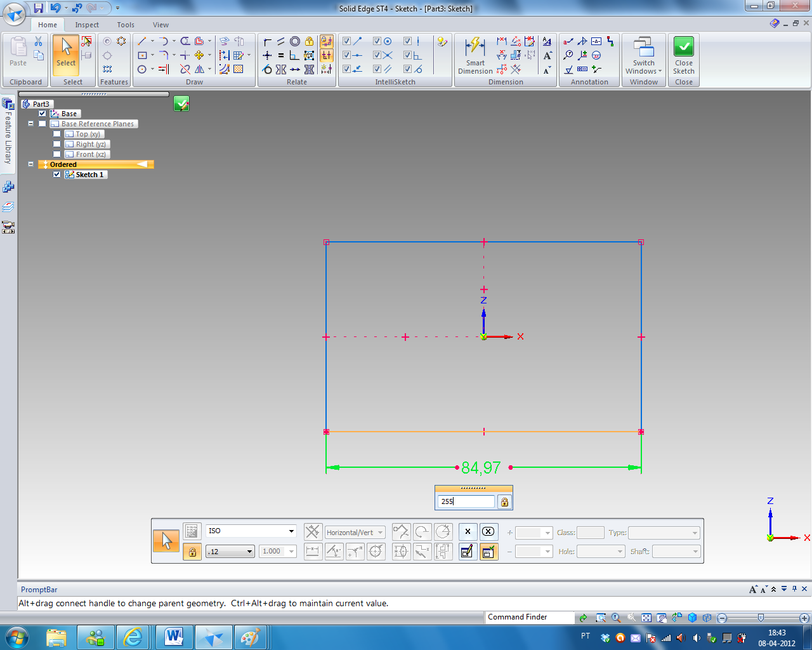Toggle the Base coordinate system checkbox
Viewport: 812px width, 650px height.
click(43, 114)
